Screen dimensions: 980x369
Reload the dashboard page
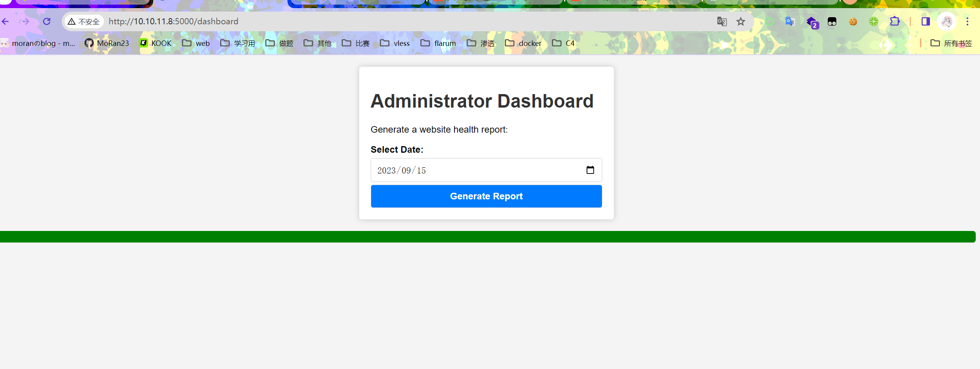pyautogui.click(x=47, y=22)
